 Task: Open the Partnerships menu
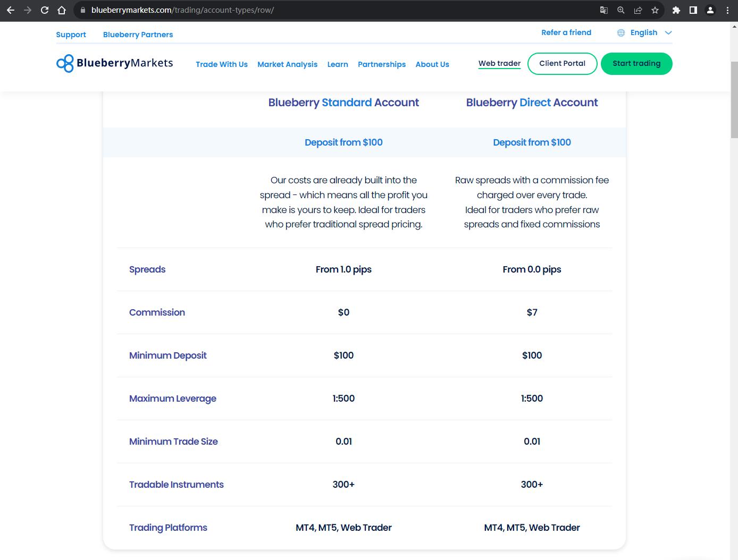click(x=382, y=64)
